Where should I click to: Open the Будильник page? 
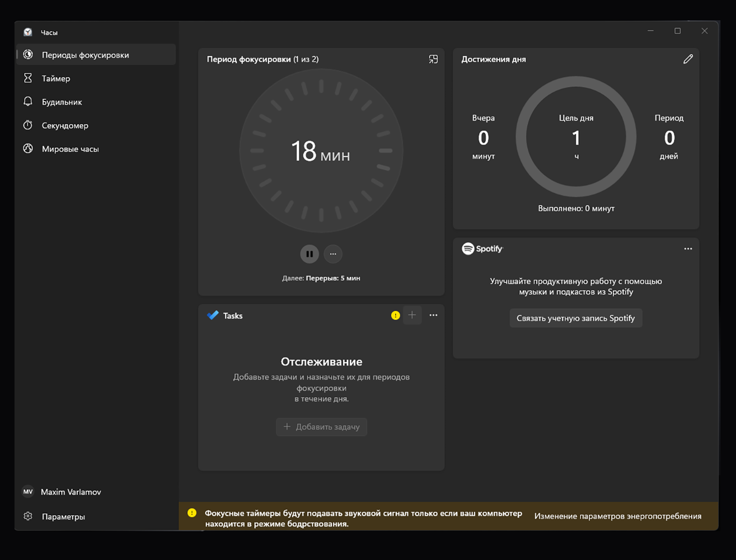click(96, 102)
